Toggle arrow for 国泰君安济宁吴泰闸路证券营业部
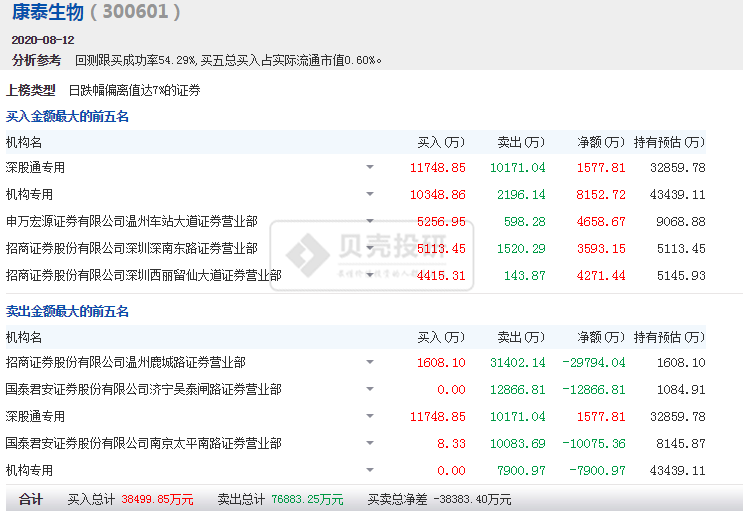The height and width of the screenshot is (511, 743). 370,389
